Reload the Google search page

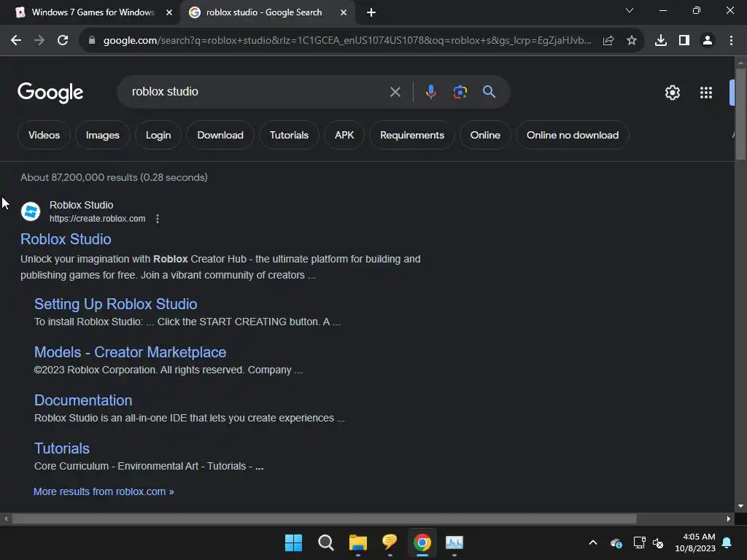coord(63,41)
